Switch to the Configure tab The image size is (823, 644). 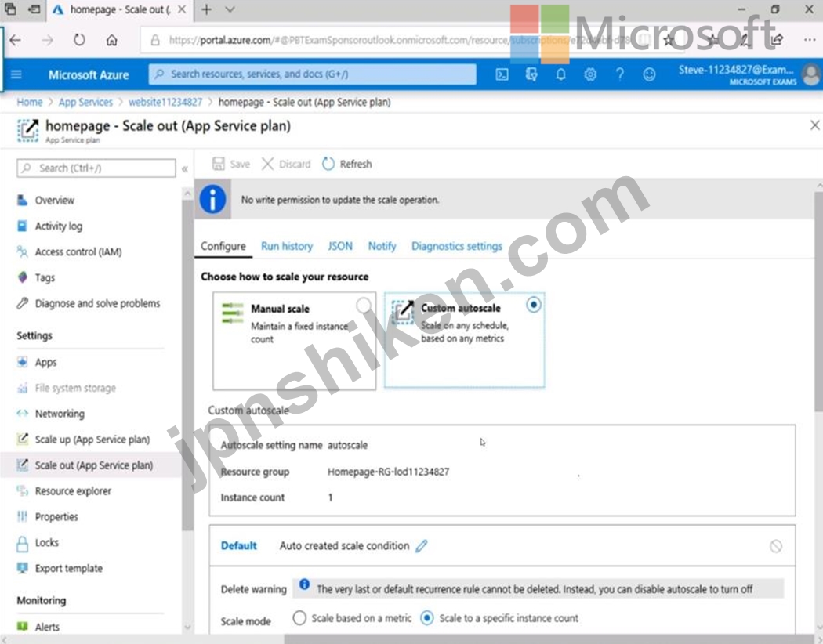tap(223, 246)
